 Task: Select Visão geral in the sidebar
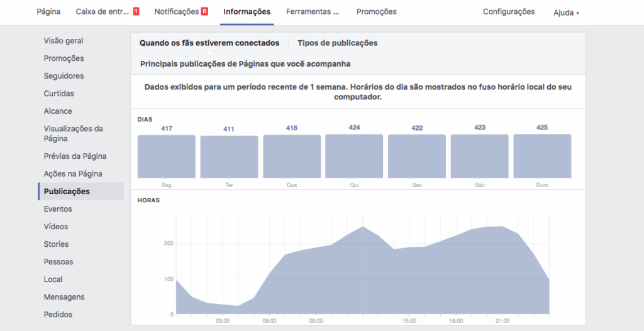64,41
